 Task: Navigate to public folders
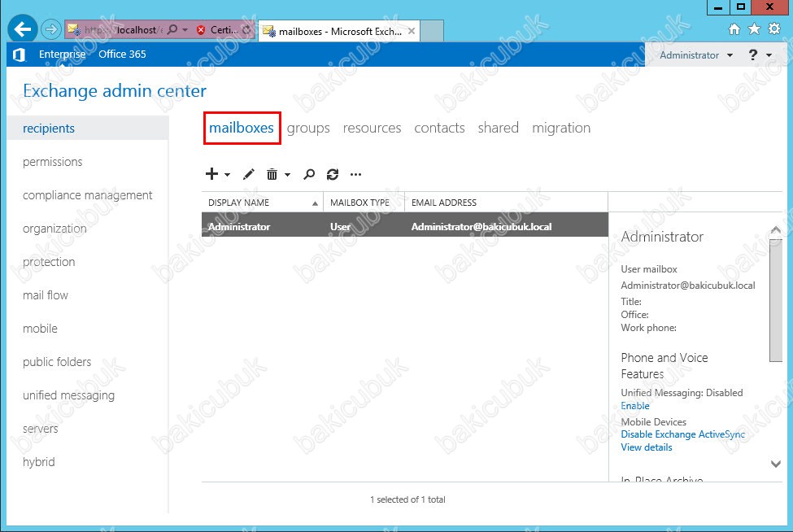click(x=57, y=362)
